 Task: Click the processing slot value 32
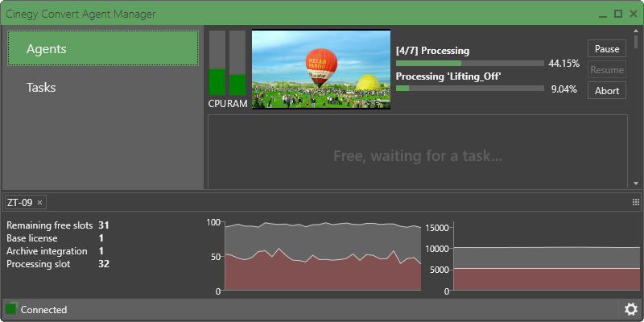[104, 264]
